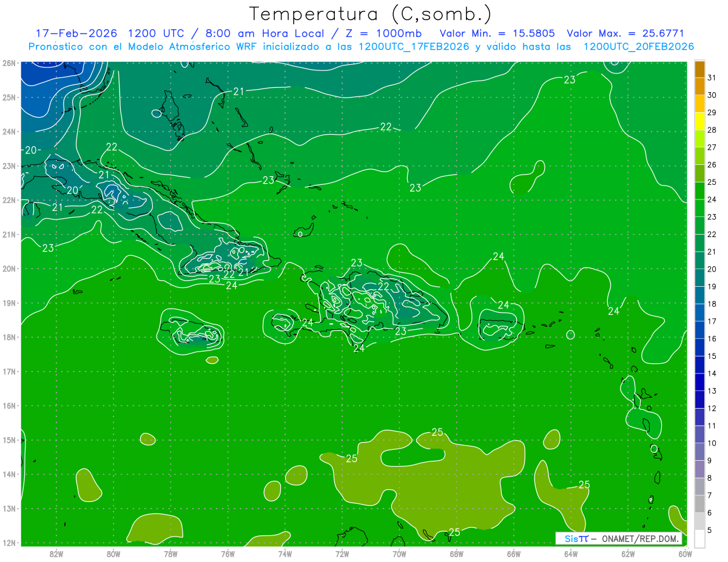Viewport: 728px width, 562px height.
Task: Click the "Temperatura (C,somb.)" map title
Action: point(371,14)
